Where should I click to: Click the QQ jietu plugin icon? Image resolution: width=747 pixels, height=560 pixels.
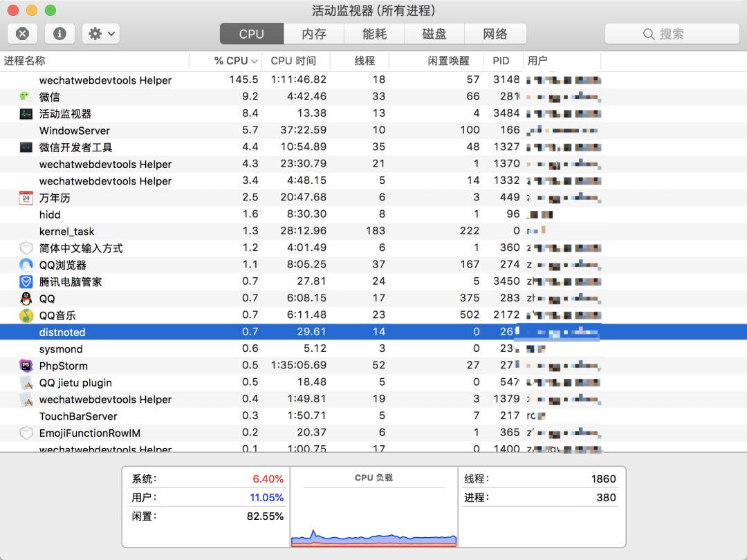point(26,383)
